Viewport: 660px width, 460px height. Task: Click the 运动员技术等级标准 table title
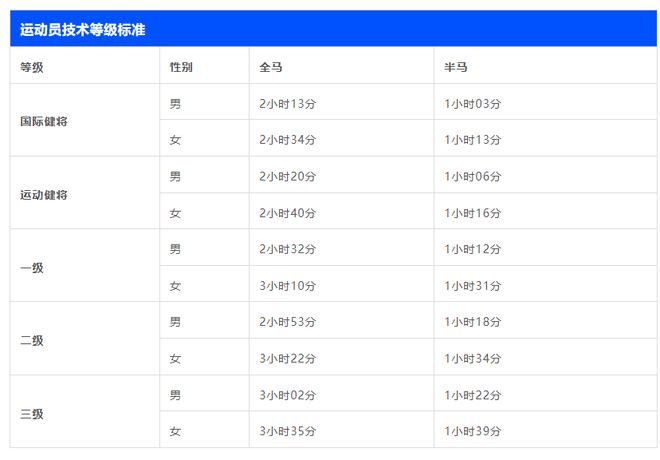point(82,29)
